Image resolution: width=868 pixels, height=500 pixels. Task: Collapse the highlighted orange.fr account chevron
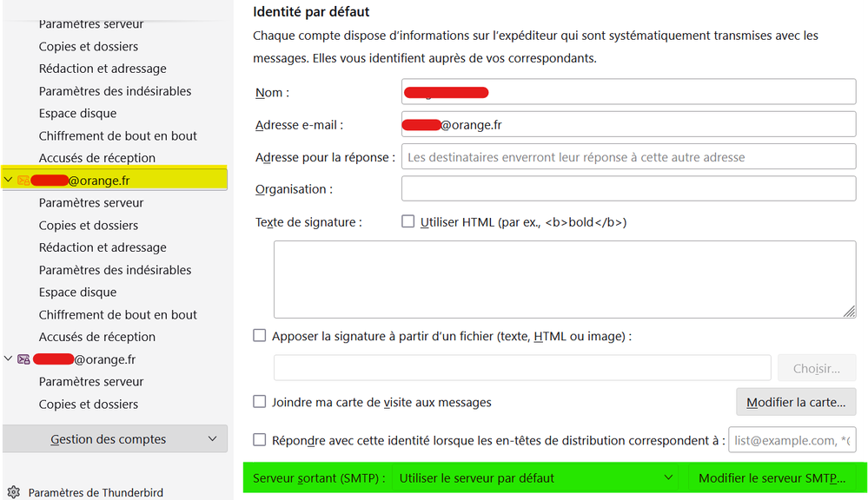pyautogui.click(x=9, y=181)
